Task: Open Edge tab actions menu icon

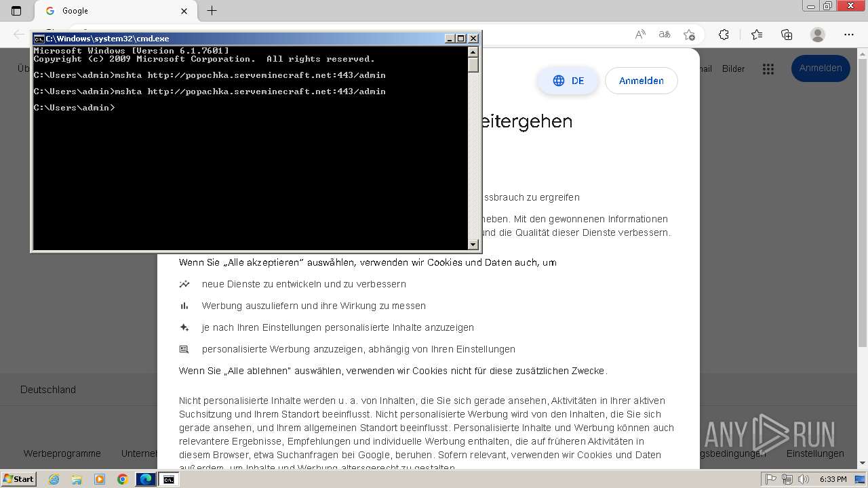Action: 16,11
